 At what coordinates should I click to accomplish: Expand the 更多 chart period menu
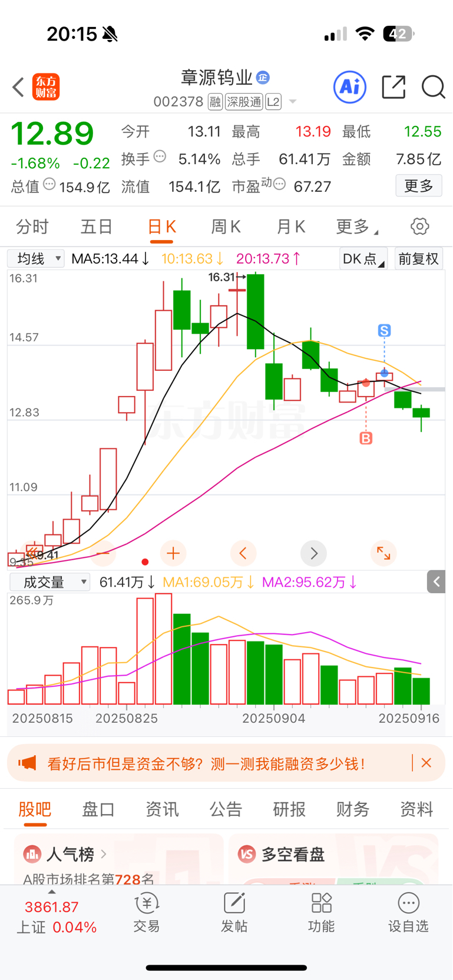[x=357, y=227]
